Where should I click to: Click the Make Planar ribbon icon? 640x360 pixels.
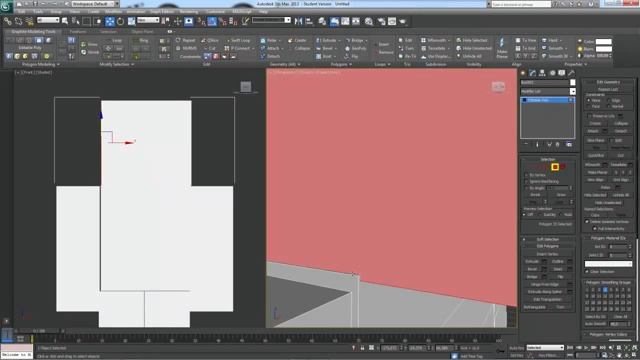(x=502, y=48)
